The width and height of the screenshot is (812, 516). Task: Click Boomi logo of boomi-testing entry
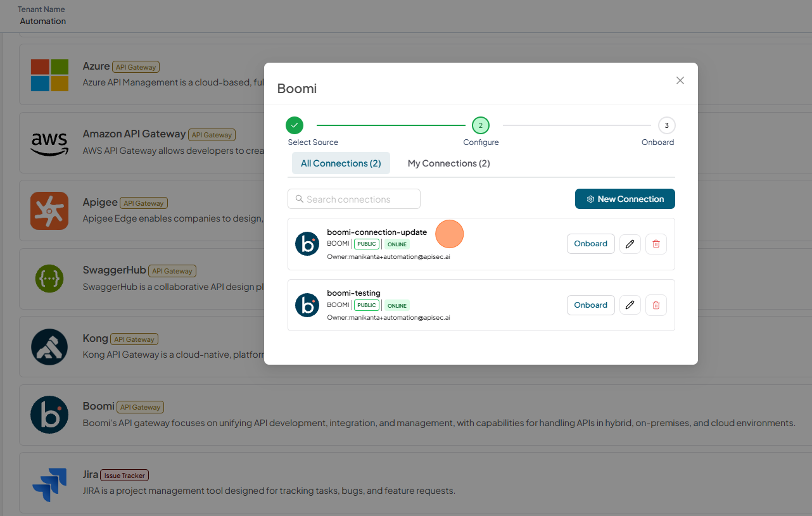[x=307, y=305]
